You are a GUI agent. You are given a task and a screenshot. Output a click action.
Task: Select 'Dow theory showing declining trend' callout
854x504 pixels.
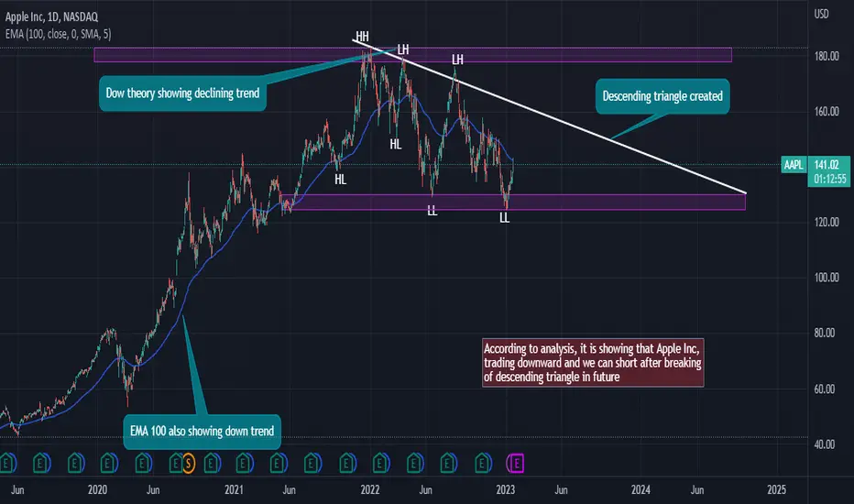coord(182,93)
